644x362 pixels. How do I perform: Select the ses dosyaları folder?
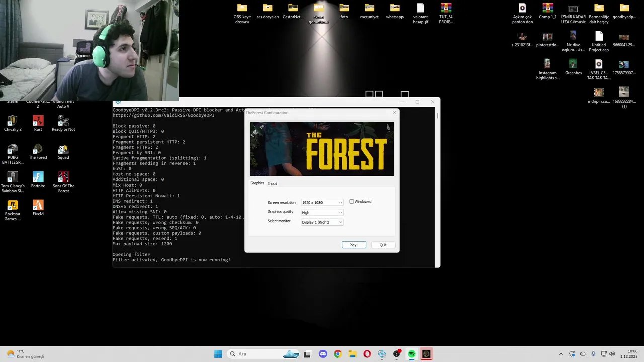pyautogui.click(x=268, y=11)
